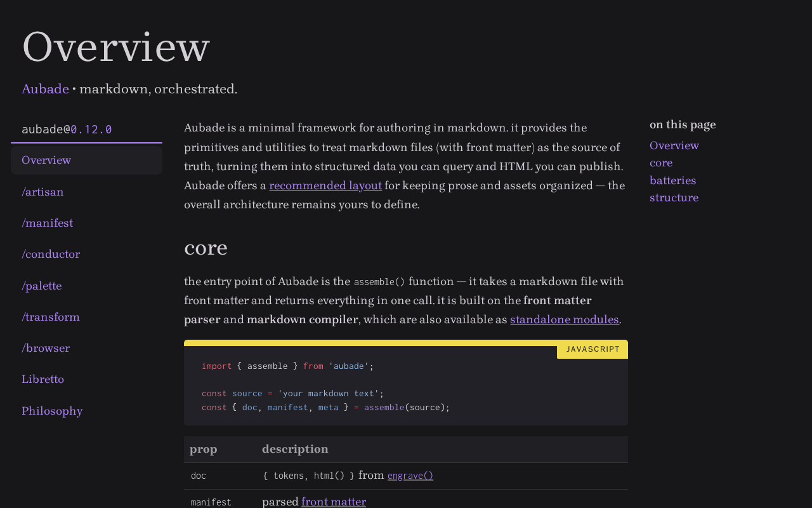Open the Aubade home link
The width and height of the screenshot is (812, 508).
tap(45, 89)
